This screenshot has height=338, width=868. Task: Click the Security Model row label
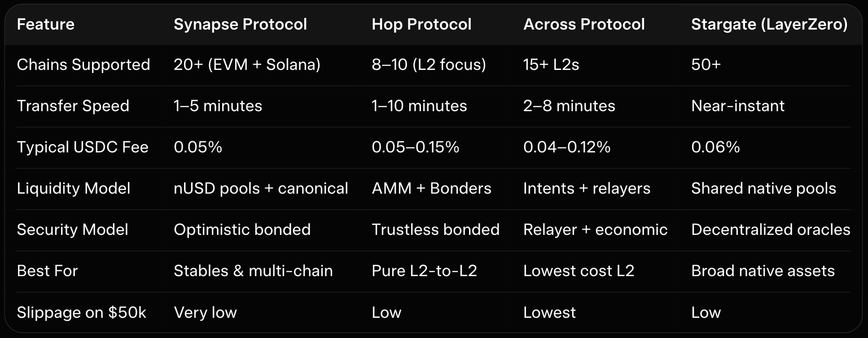coord(73,230)
